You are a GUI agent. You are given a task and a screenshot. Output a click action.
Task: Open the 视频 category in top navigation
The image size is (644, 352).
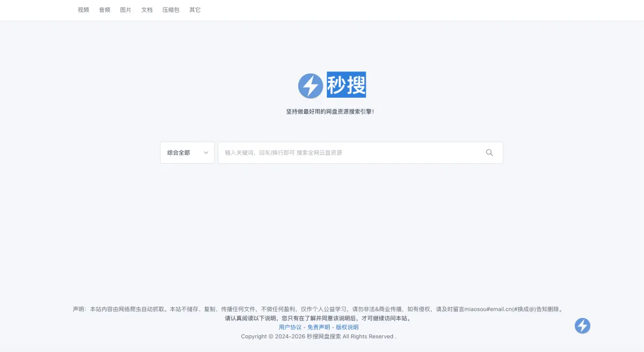pyautogui.click(x=83, y=10)
